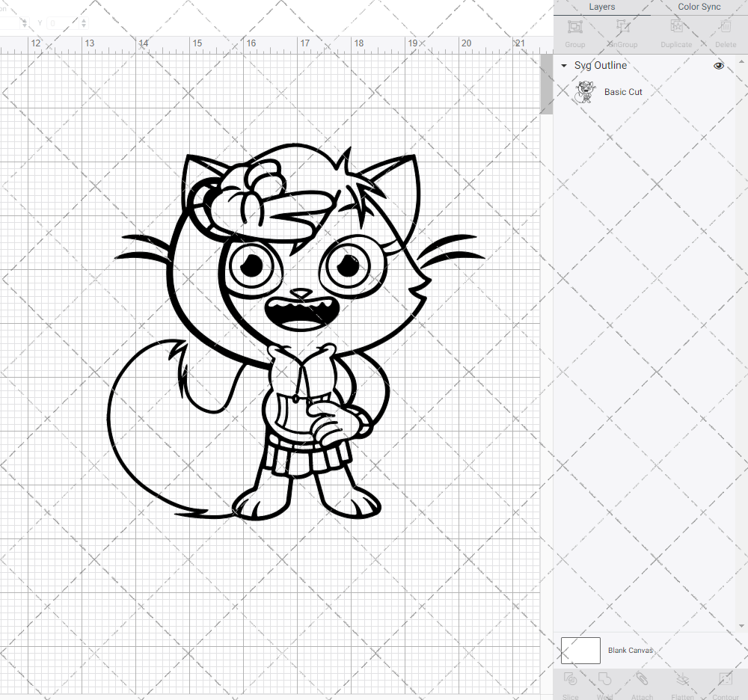
Task: Collapse the Svg Outline group
Action: coord(563,66)
